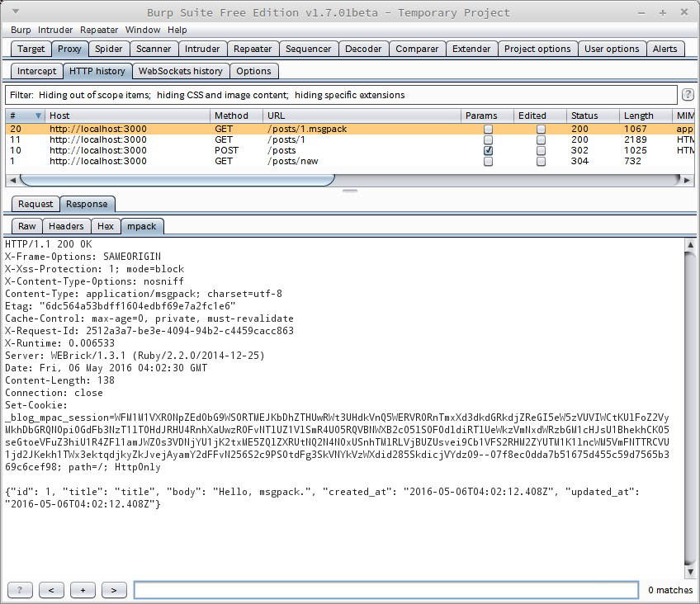Select the mpack response view tab
The width and height of the screenshot is (700, 604).
pos(140,226)
